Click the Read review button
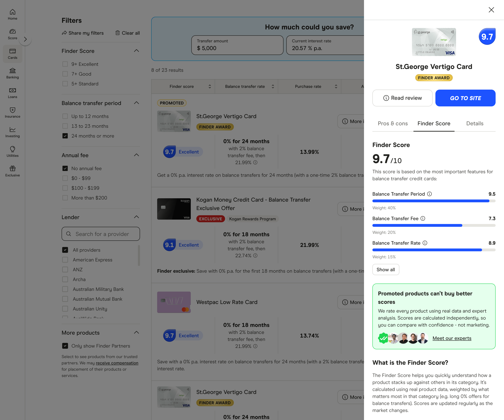This screenshot has width=504, height=420. [402, 98]
